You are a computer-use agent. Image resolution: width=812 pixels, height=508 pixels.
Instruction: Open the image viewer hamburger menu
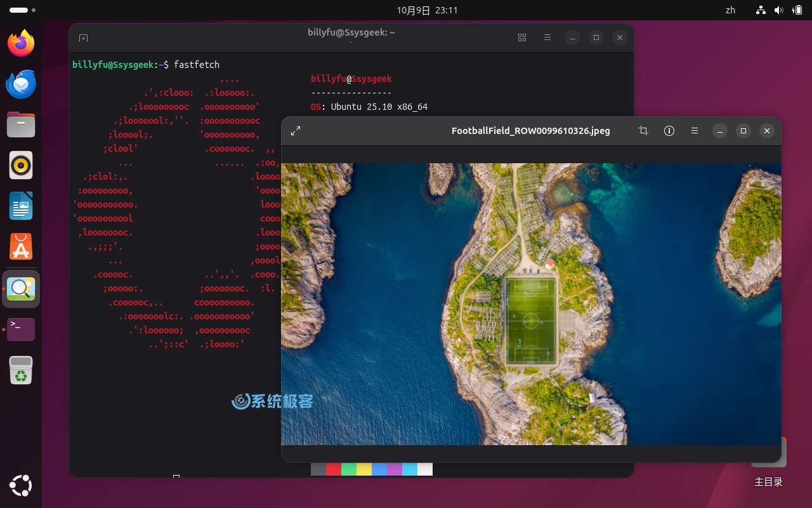(695, 131)
